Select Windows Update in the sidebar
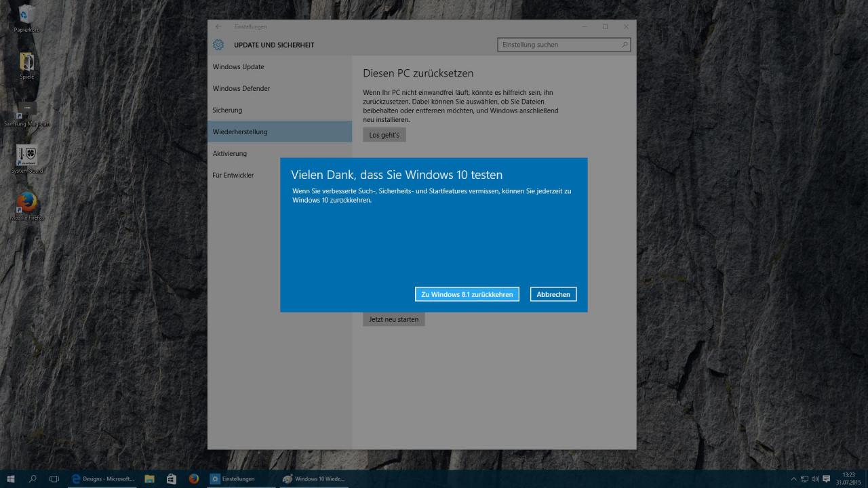868x488 pixels. pos(279,66)
